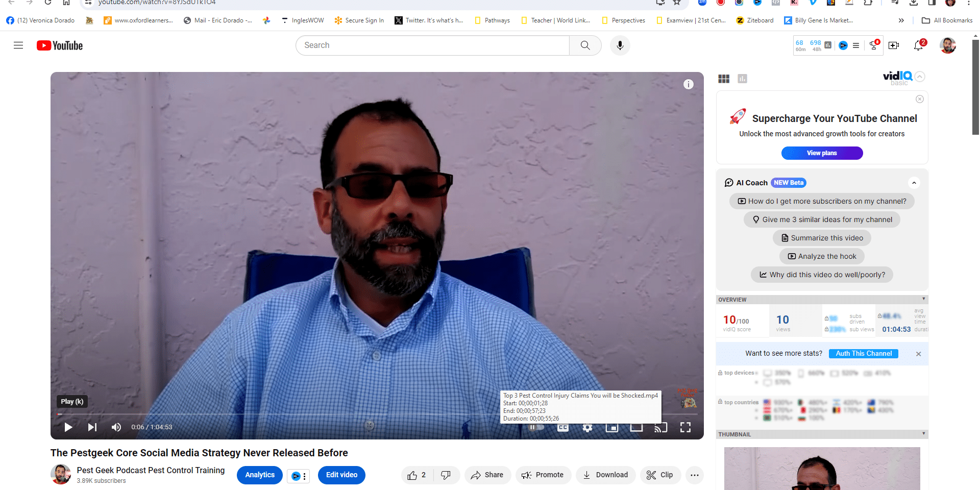The height and width of the screenshot is (490, 980).
Task: Open the vidIQ trophy achievements icon
Action: click(x=874, y=45)
